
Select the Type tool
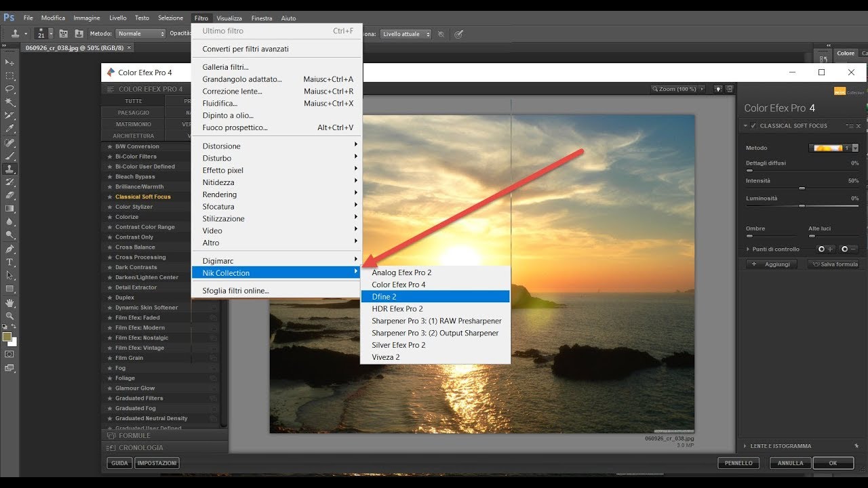pos(9,262)
